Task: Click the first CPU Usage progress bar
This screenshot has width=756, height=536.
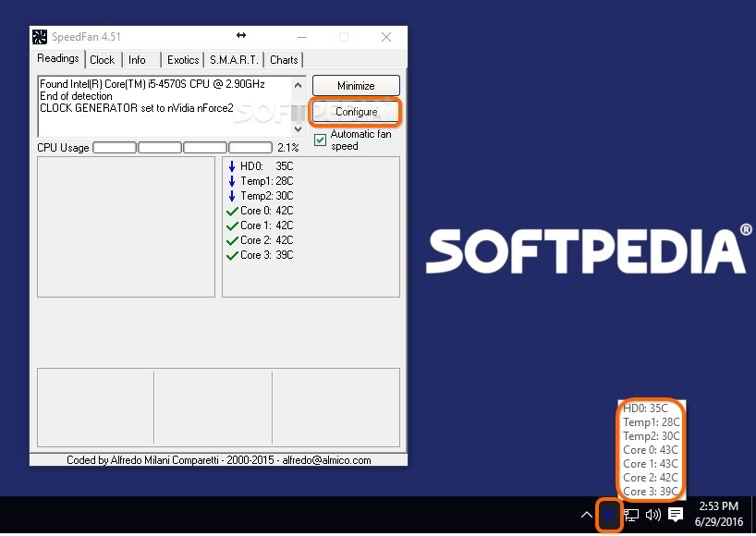Action: tap(114, 147)
